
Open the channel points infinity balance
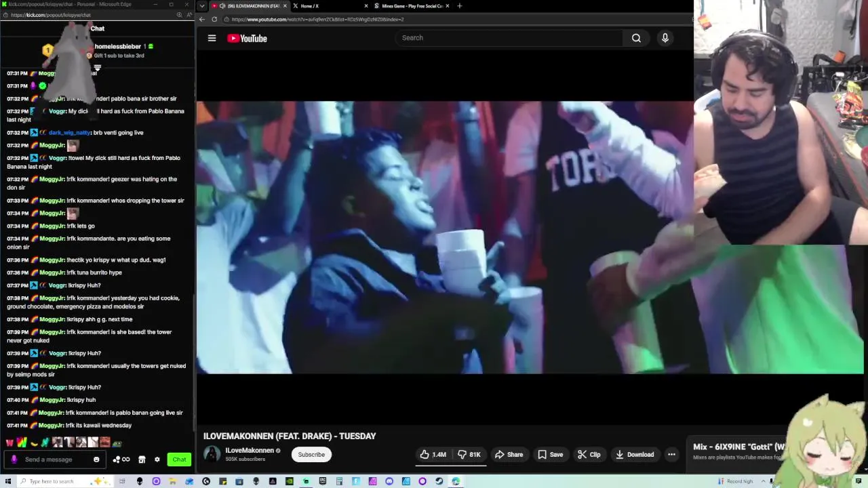(121, 460)
